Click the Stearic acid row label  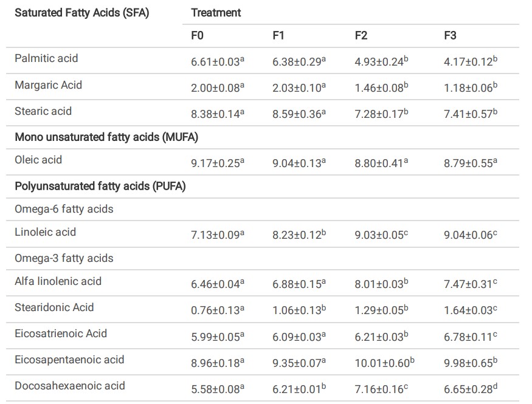coord(43,111)
